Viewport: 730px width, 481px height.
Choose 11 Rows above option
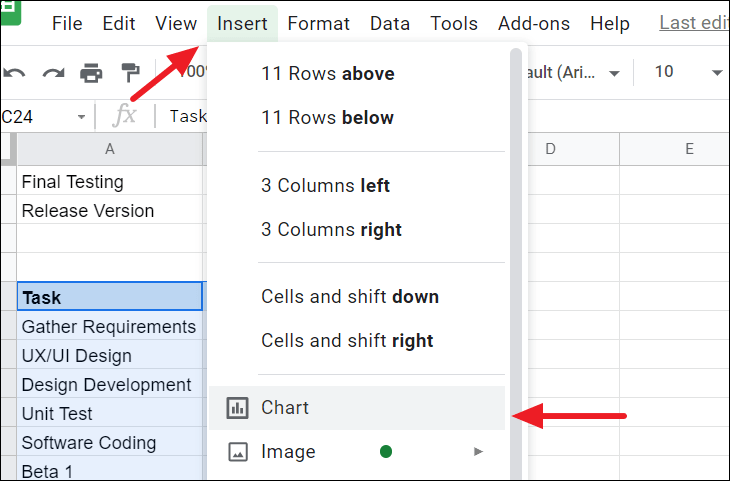click(328, 73)
